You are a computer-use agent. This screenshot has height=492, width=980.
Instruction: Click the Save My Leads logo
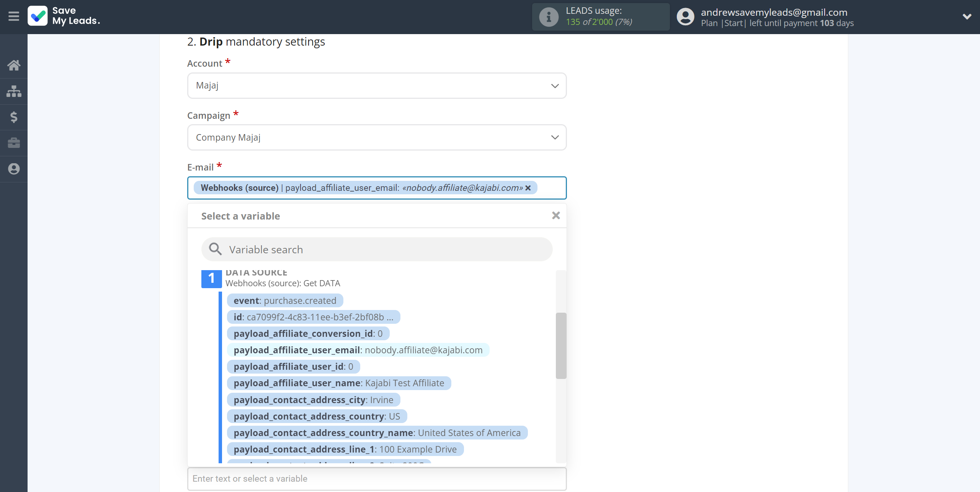tap(64, 16)
